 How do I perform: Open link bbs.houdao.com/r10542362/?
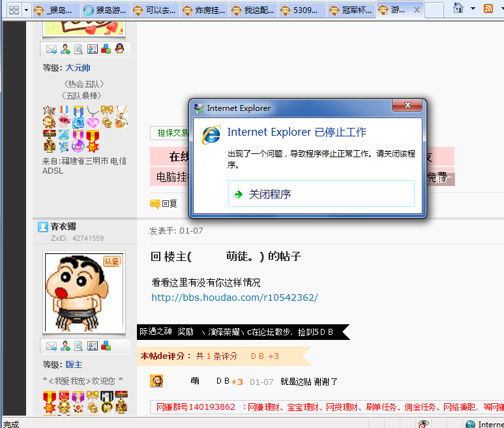click(235, 298)
